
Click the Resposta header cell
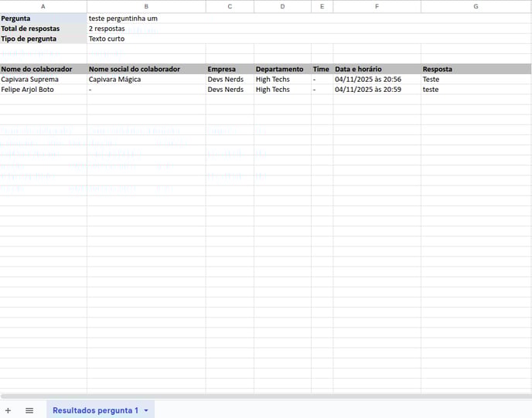click(476, 69)
